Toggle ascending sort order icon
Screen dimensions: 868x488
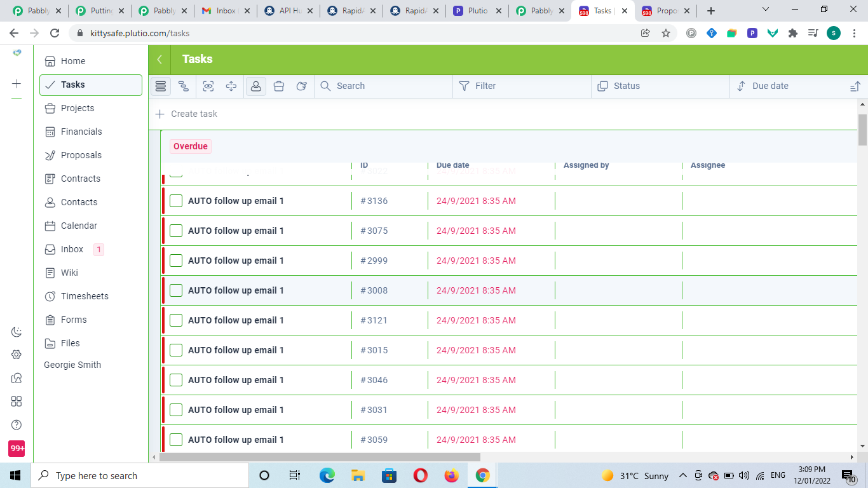(855, 86)
